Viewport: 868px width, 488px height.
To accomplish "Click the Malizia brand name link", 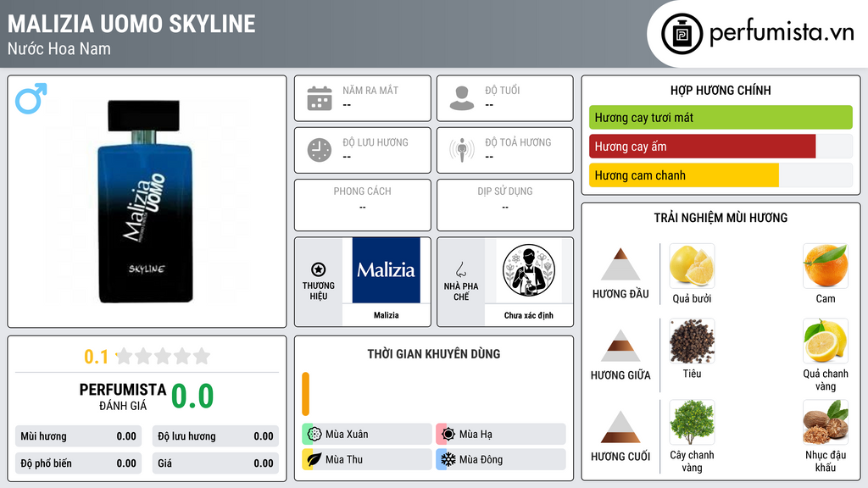I will [x=386, y=315].
